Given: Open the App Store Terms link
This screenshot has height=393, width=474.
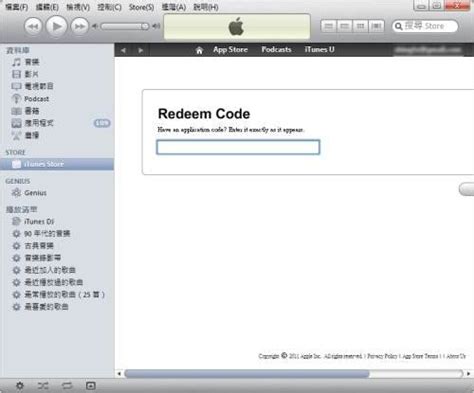Looking at the screenshot, I should (420, 356).
